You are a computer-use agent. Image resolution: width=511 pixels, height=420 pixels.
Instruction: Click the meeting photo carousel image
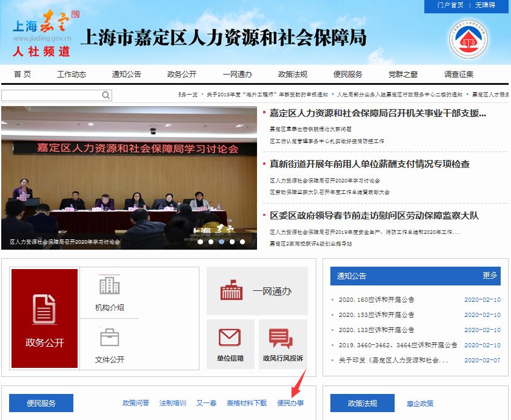129,178
